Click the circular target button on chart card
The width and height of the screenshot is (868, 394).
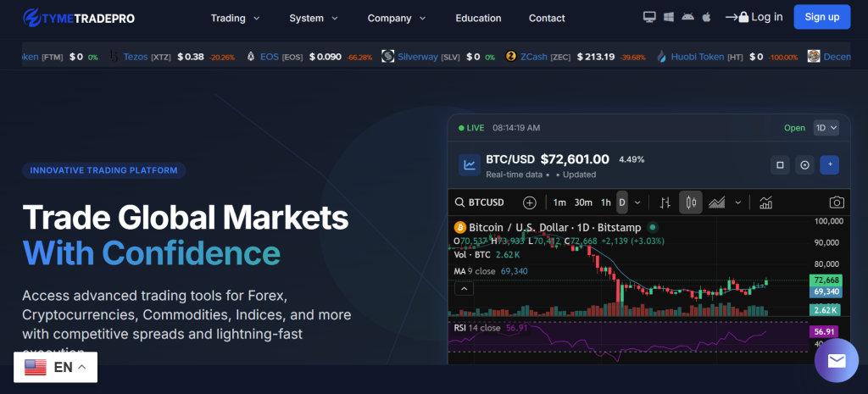pyautogui.click(x=805, y=165)
